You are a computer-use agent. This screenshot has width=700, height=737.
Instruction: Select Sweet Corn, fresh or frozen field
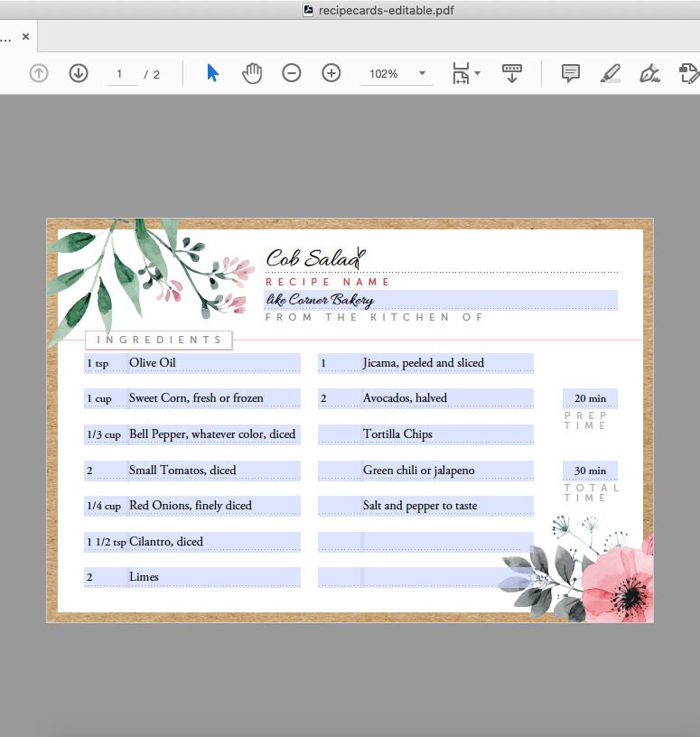coord(214,398)
